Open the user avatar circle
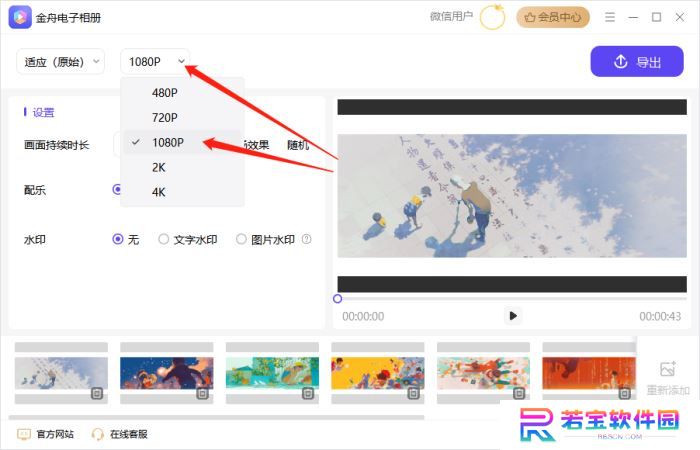The image size is (700, 450). pos(492,17)
